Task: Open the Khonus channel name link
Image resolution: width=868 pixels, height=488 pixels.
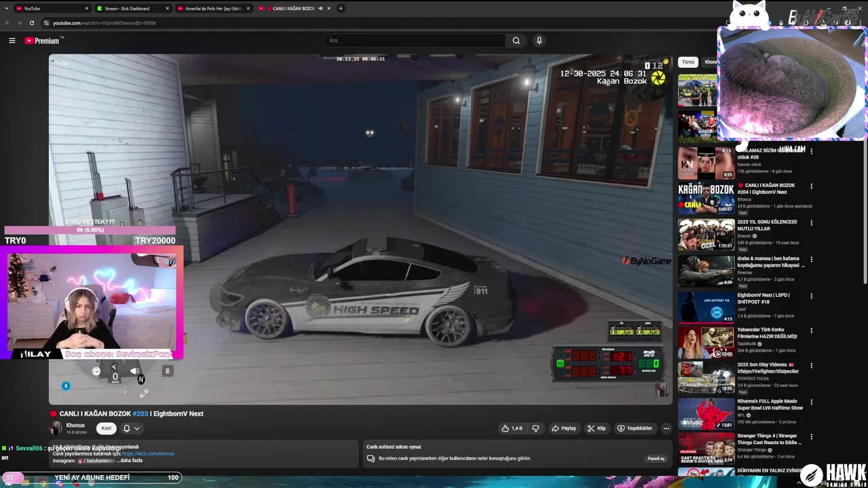Action: 75,426
